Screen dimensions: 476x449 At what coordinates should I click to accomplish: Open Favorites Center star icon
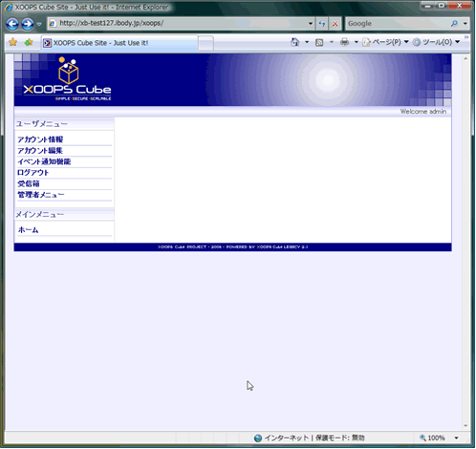click(x=12, y=42)
